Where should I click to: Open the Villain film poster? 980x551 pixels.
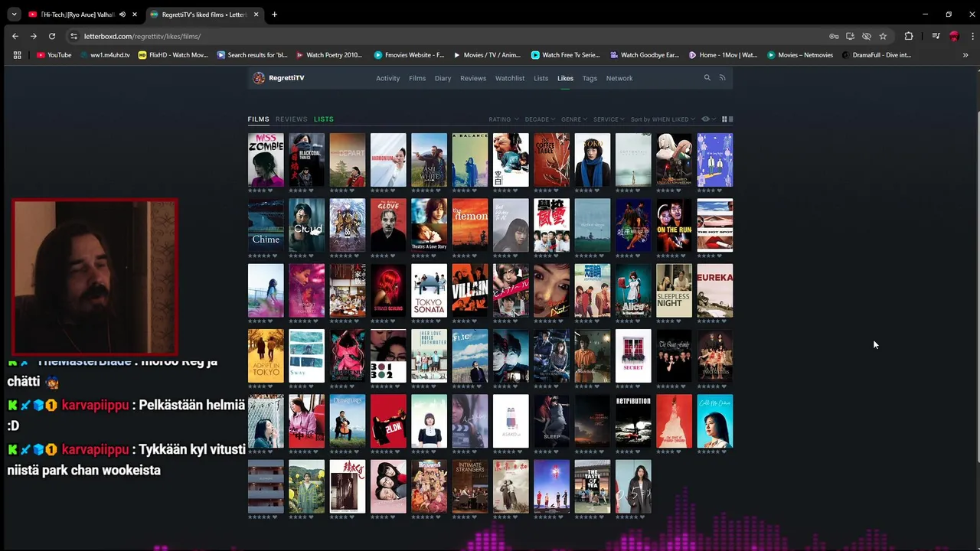pyautogui.click(x=470, y=291)
